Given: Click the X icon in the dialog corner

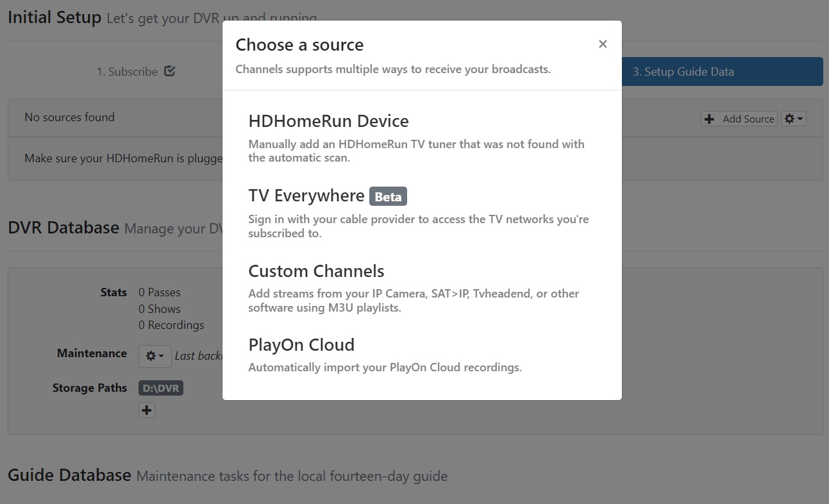Looking at the screenshot, I should pyautogui.click(x=603, y=44).
